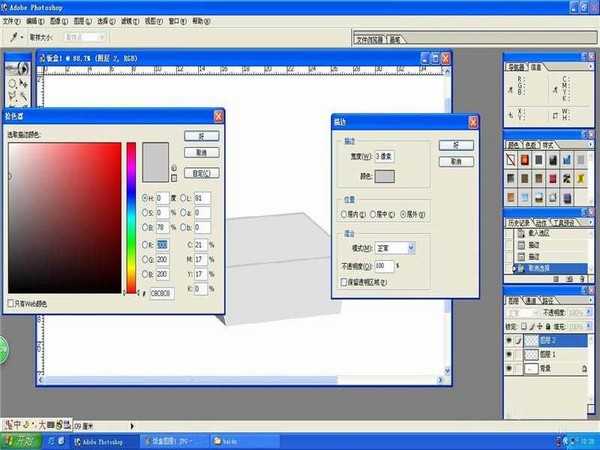Select the lasso tool in the toolbox
600x450 pixels.
click(x=12, y=96)
